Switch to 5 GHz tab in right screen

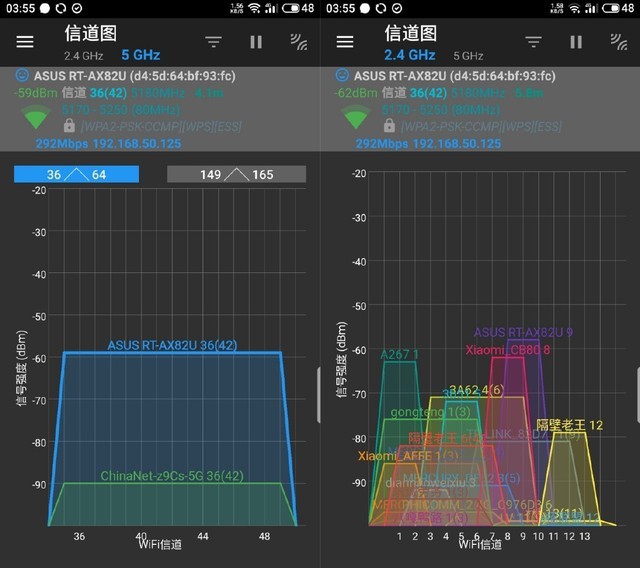click(x=468, y=56)
